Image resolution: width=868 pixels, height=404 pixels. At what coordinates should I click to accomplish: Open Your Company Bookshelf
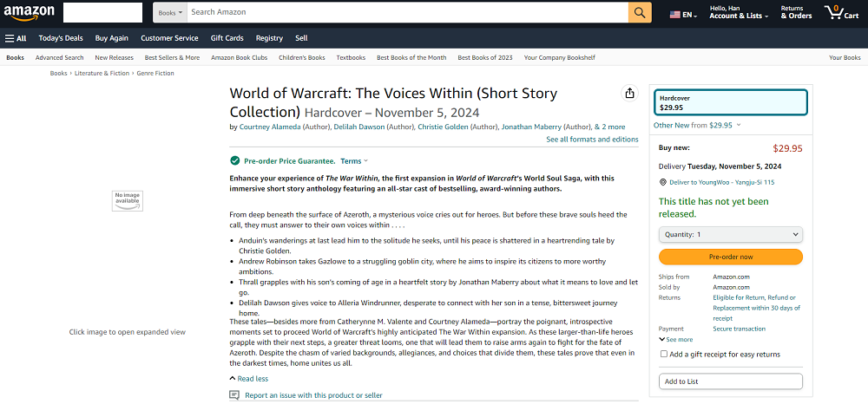[x=560, y=57]
